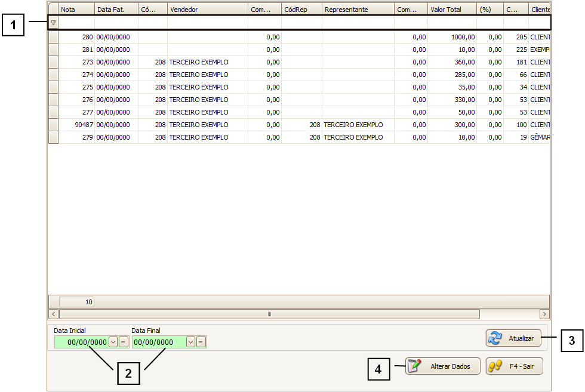Click the Valor Total column header

tap(451, 10)
